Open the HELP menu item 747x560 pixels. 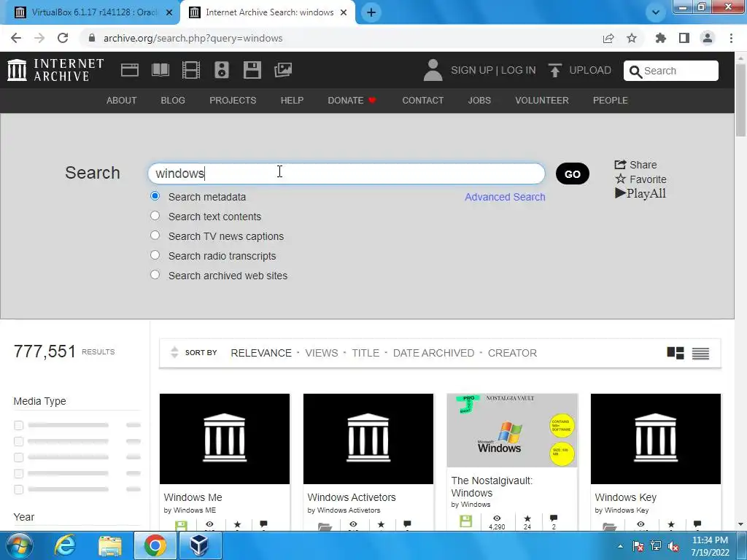292,101
